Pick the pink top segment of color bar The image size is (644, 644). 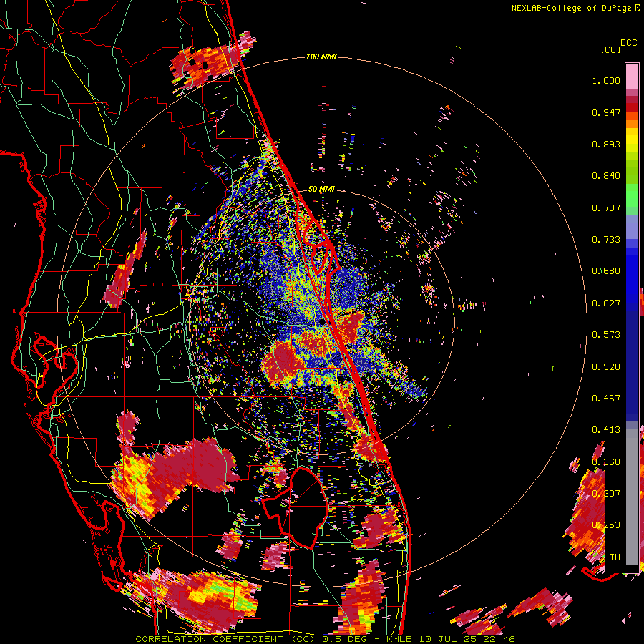click(x=632, y=76)
